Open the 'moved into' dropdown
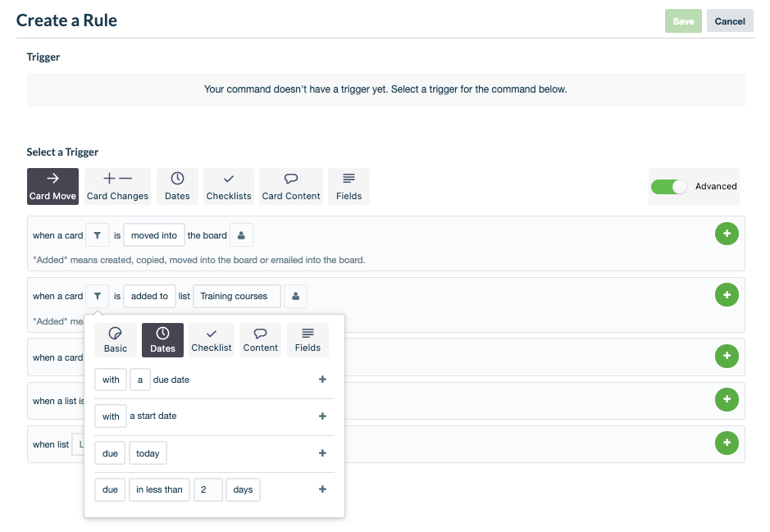 [153, 235]
